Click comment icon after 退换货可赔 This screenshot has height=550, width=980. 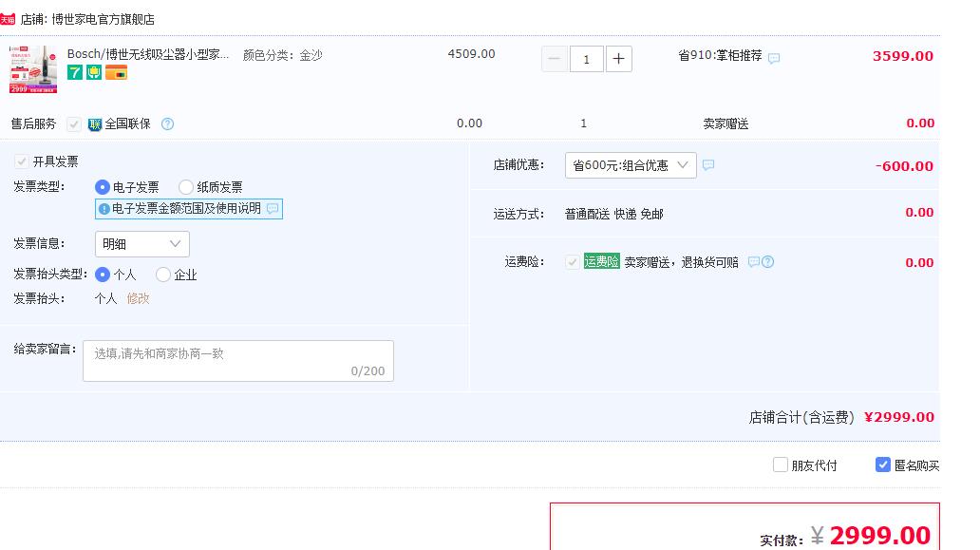pos(754,262)
